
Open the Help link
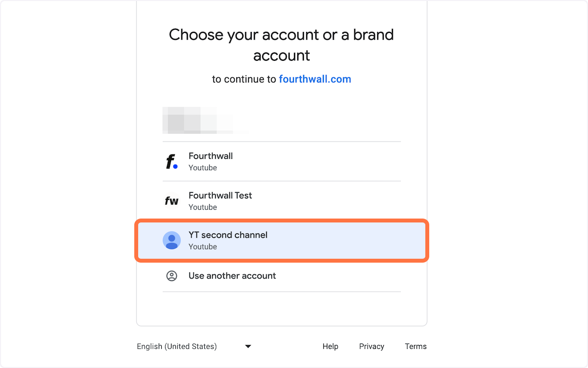pyautogui.click(x=330, y=346)
